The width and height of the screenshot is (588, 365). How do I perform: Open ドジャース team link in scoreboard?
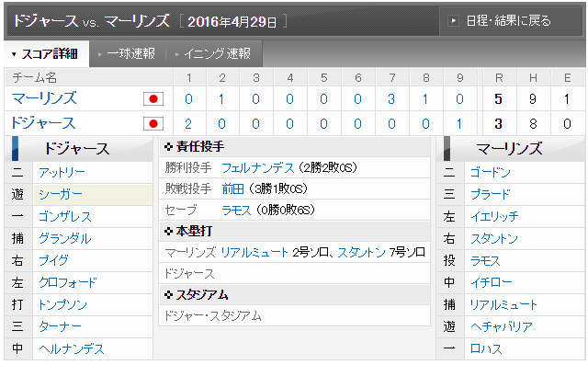(x=43, y=123)
